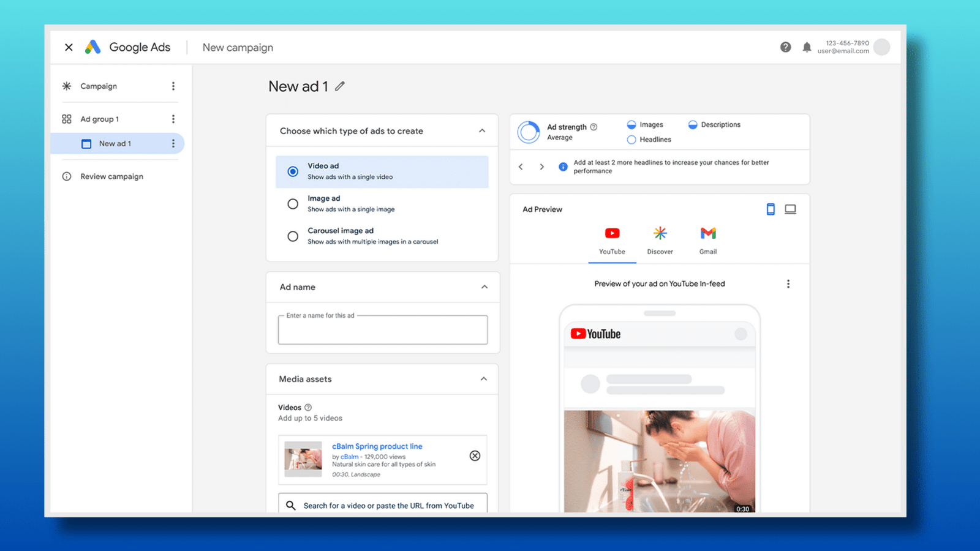Open the ad preview more options menu

tap(788, 284)
